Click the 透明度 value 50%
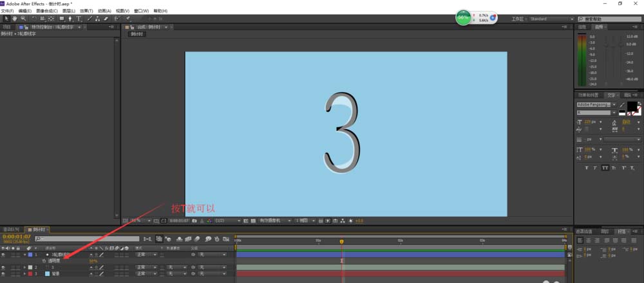Image resolution: width=644 pixels, height=283 pixels. [x=93, y=261]
